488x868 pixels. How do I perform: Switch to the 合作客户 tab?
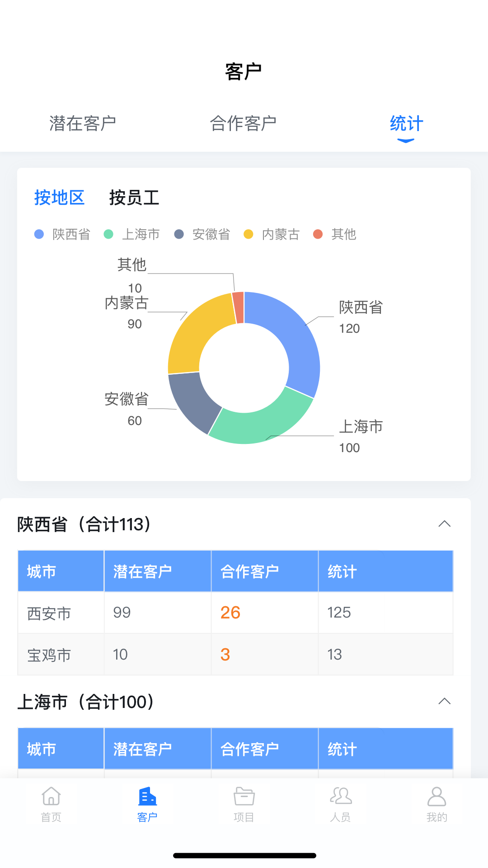tap(243, 123)
